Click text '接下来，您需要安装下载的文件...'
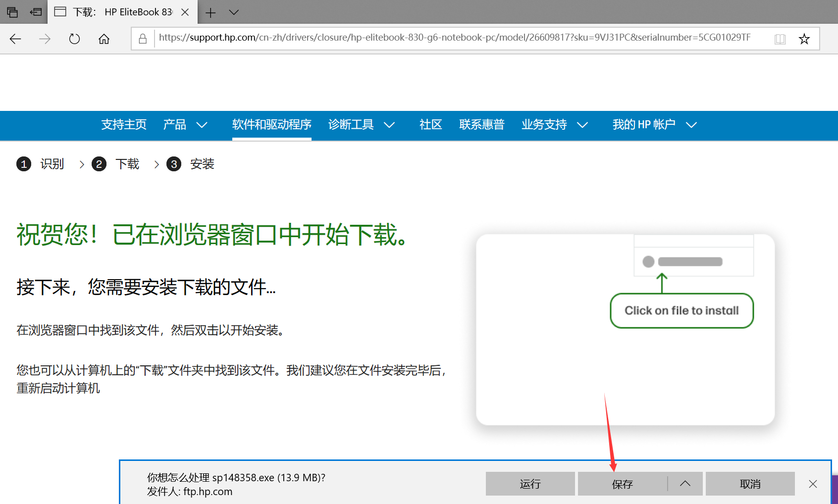838x504 pixels. [146, 287]
